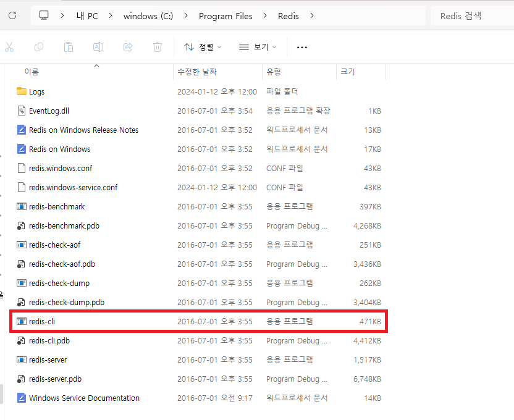The image size is (514, 420).
Task: Click the 응용 프로그램 확장 type cell
Action: coord(298,111)
